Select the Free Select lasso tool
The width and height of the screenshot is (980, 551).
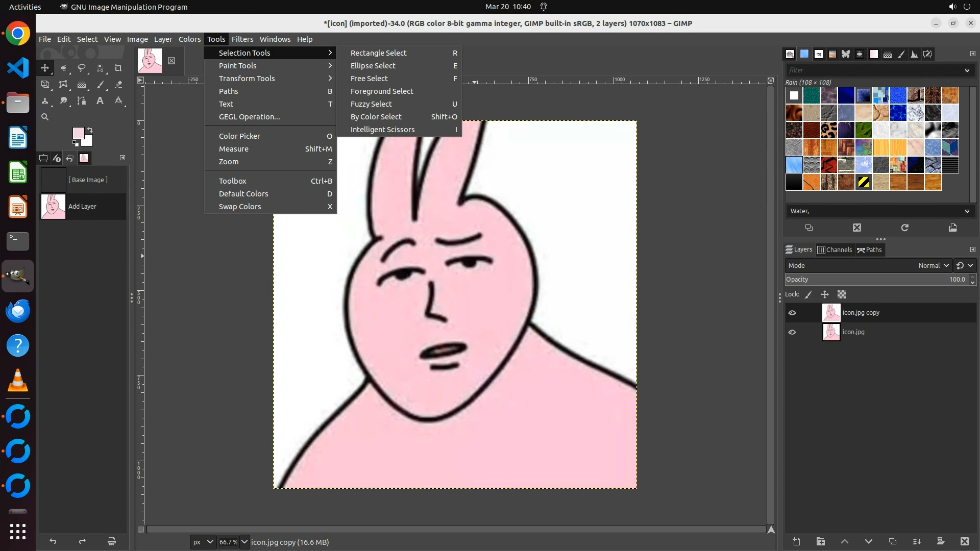click(x=82, y=68)
